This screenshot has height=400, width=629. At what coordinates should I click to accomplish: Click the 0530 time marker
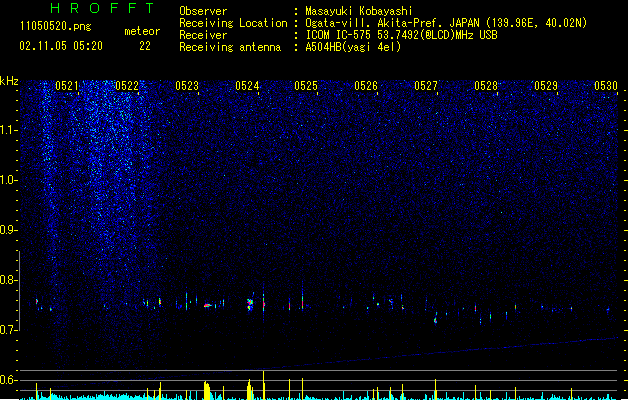(x=606, y=86)
